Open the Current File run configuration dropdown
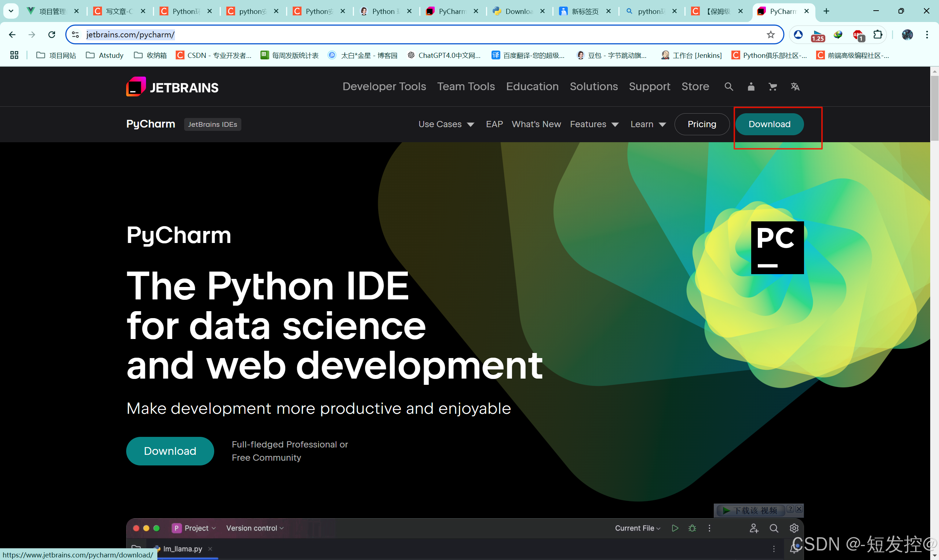This screenshot has height=560, width=939. pos(637,528)
